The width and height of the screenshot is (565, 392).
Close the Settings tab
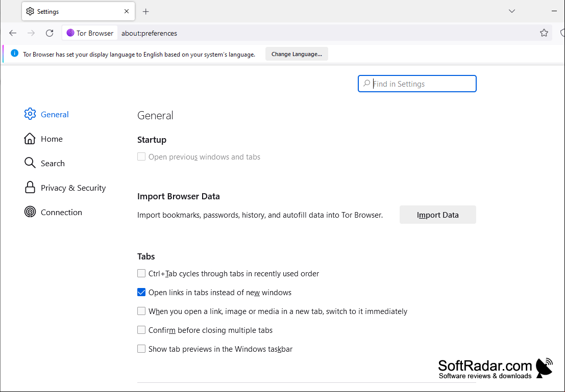tap(127, 12)
